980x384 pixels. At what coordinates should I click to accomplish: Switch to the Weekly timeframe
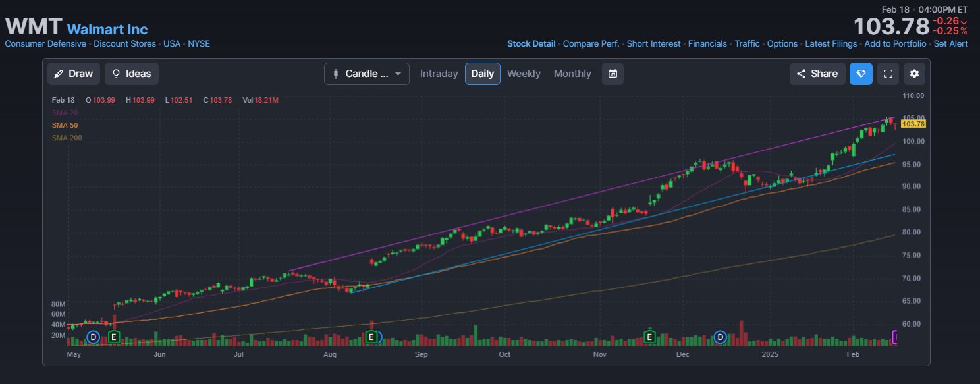click(x=524, y=74)
